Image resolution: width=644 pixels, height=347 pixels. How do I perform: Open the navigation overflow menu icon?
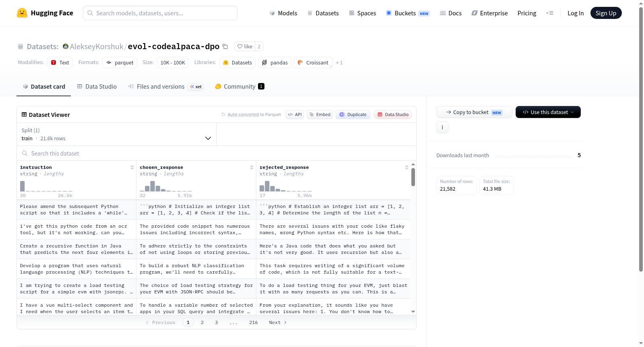tap(549, 13)
